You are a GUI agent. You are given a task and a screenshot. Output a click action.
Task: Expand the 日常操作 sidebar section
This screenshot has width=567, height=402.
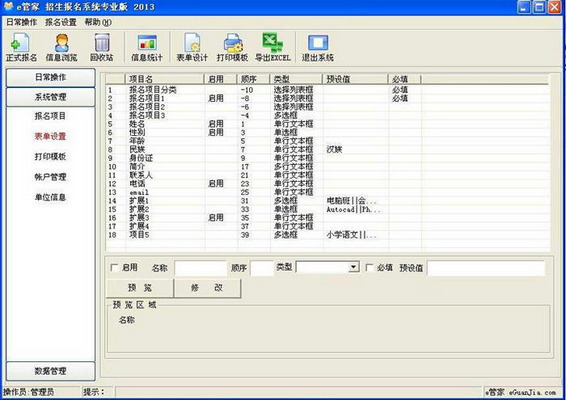point(51,77)
